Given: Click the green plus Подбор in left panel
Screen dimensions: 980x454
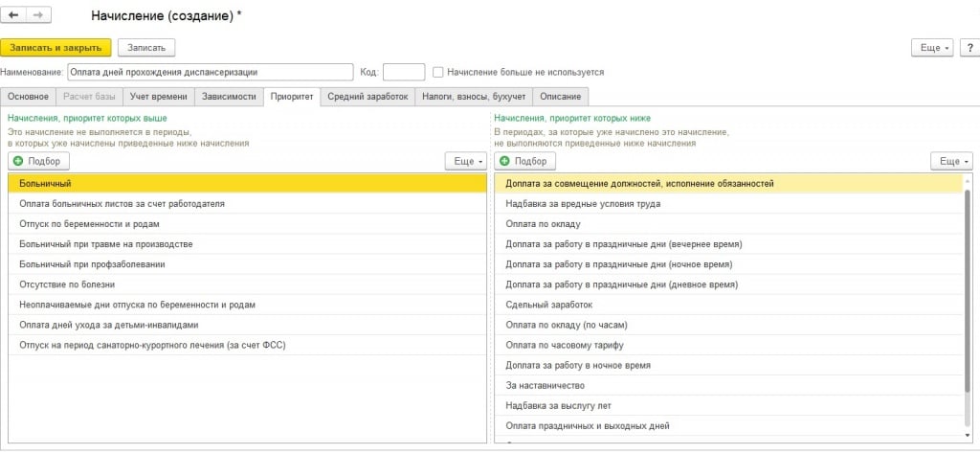Looking at the screenshot, I should (x=38, y=161).
